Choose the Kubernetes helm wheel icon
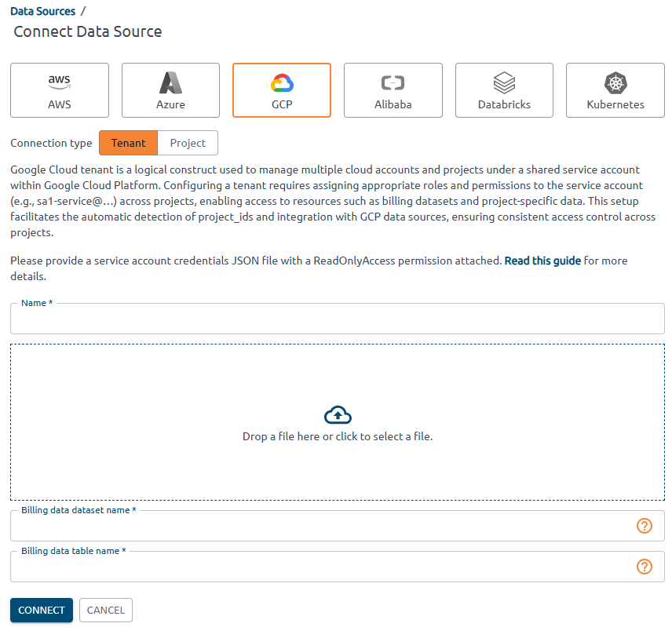Viewport: 672px width, 627px height. [x=615, y=82]
